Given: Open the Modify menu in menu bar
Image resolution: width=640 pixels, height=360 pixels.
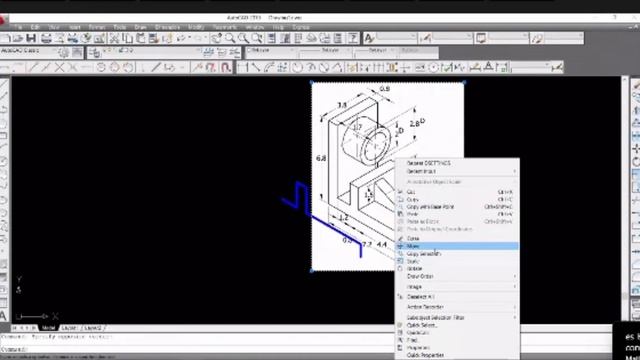Looking at the screenshot, I should pos(196,27).
